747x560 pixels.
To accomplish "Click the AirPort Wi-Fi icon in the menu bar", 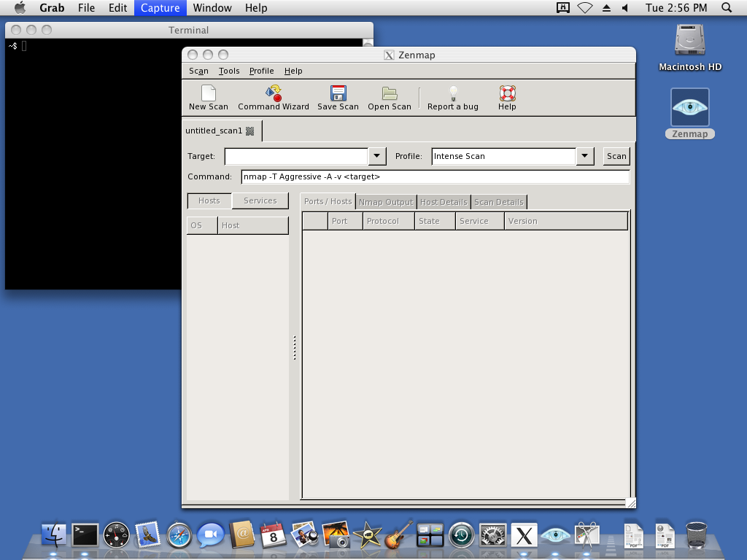I will (x=585, y=7).
